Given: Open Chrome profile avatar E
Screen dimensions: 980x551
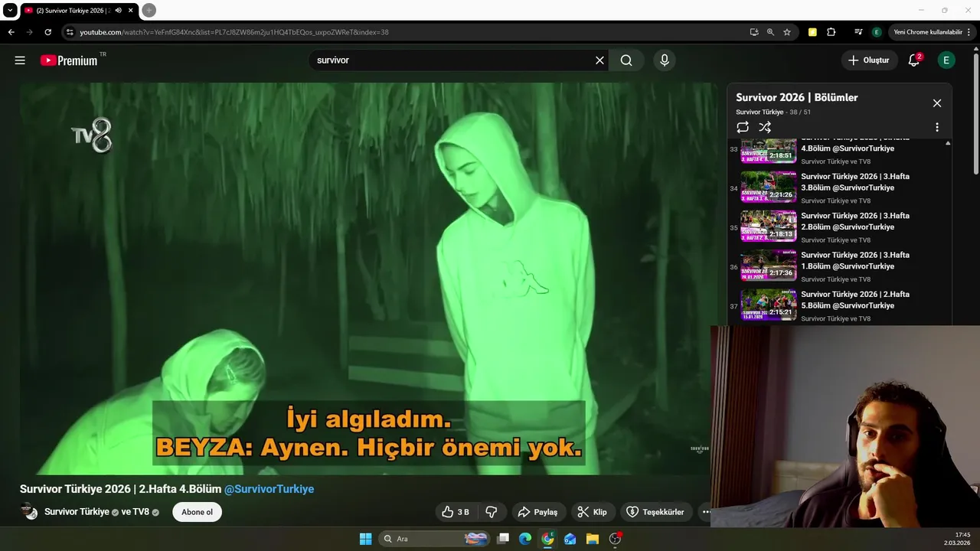Looking at the screenshot, I should pos(877,32).
